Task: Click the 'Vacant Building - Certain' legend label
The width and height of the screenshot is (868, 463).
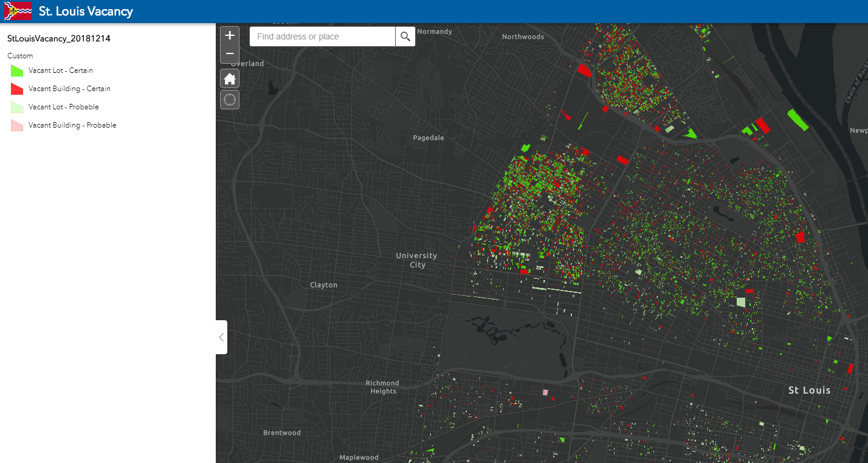Action: pyautogui.click(x=69, y=89)
